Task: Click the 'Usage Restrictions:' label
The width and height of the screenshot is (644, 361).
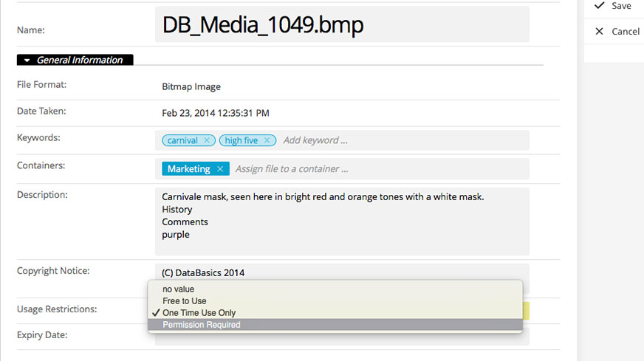Action: 57,309
